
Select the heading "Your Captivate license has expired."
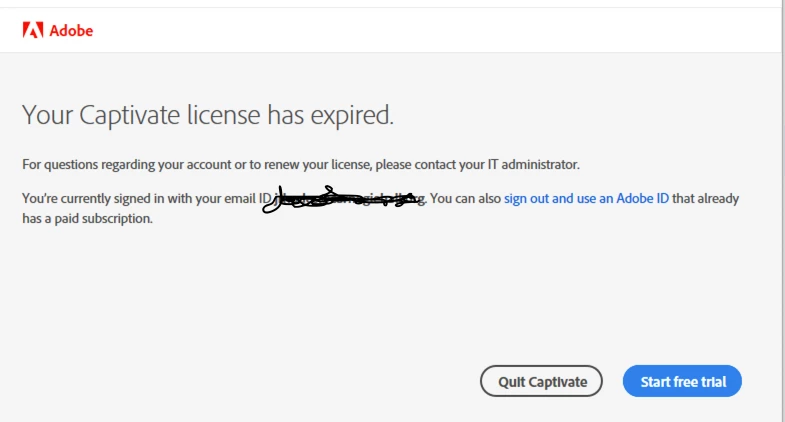[208, 116]
